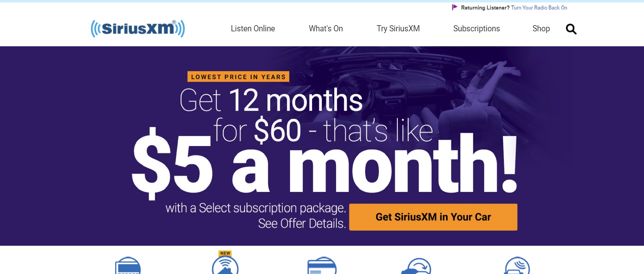The height and width of the screenshot is (274, 644).
Task: Open the What's On menu
Action: point(326,29)
